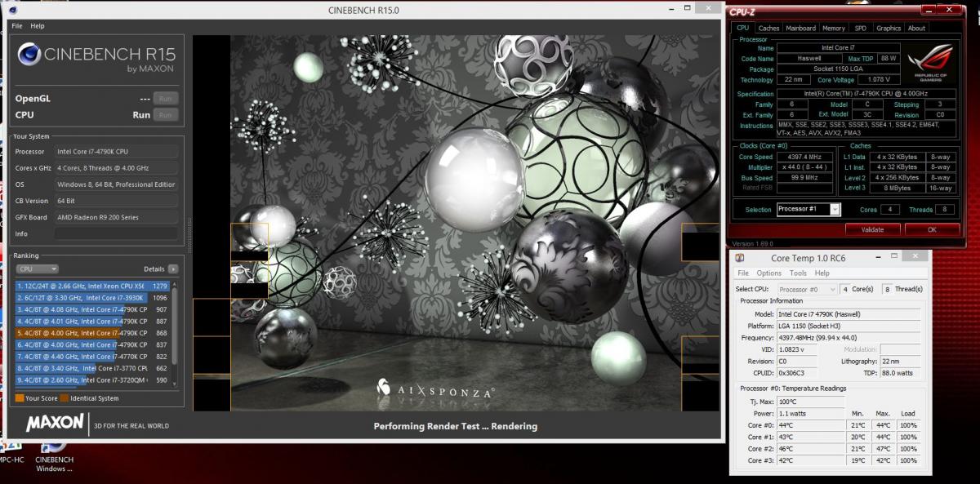
Task: Open the Tools menu in Core Temp
Action: pos(798,273)
